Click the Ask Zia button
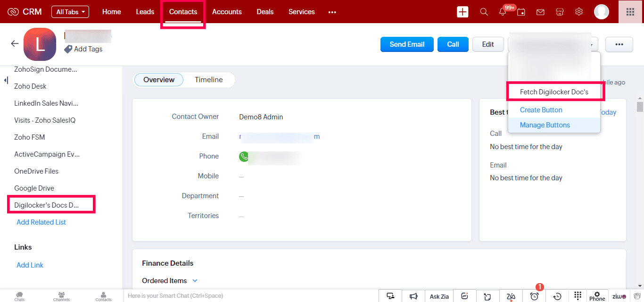The width and height of the screenshot is (644, 302). [x=439, y=296]
